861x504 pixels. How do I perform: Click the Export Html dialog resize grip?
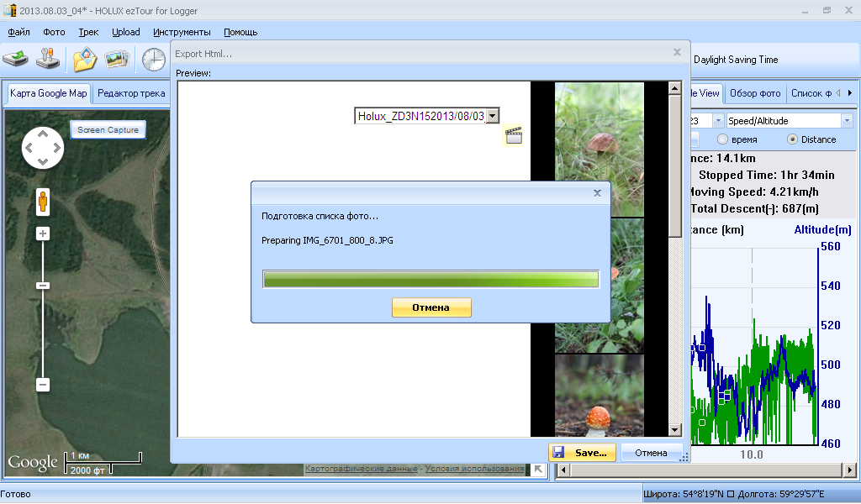[x=684, y=458]
